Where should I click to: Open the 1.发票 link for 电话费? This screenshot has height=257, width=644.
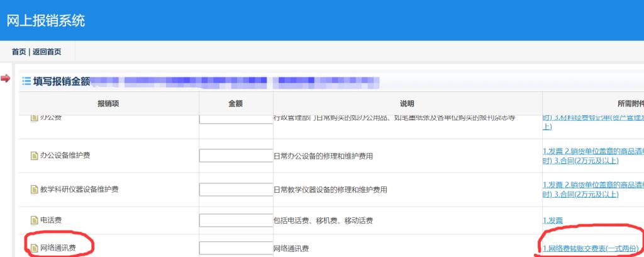[x=552, y=221]
